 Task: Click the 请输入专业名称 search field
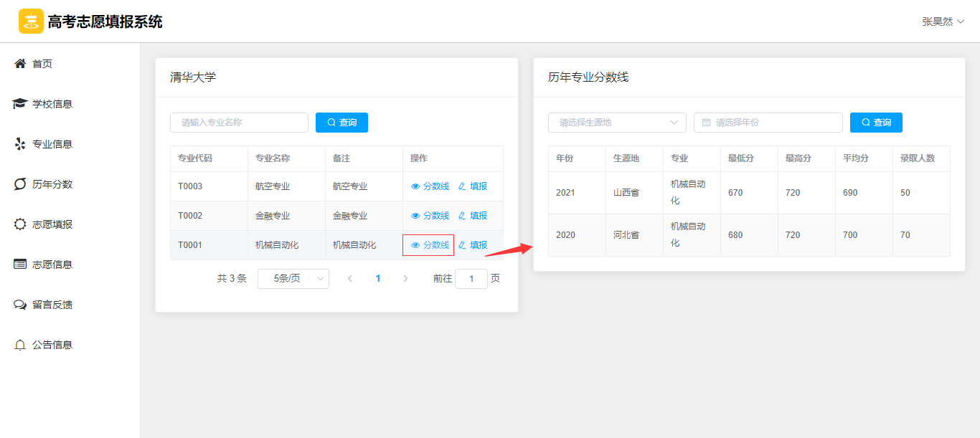(x=239, y=123)
